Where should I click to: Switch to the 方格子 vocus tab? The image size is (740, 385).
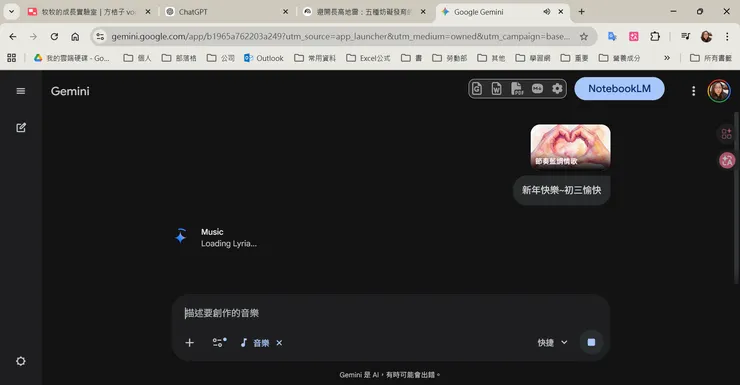[x=89, y=12]
